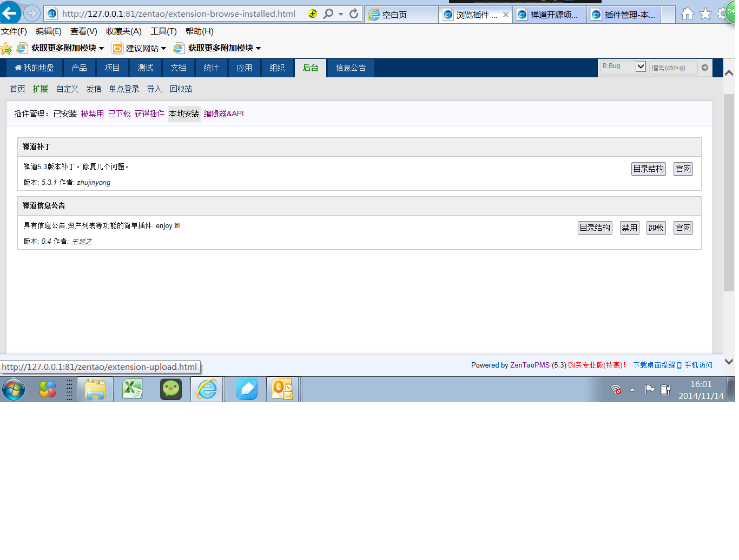The height and width of the screenshot is (560, 739).
Task: Click 目录结构 button for 禅道补丁
Action: coord(649,169)
